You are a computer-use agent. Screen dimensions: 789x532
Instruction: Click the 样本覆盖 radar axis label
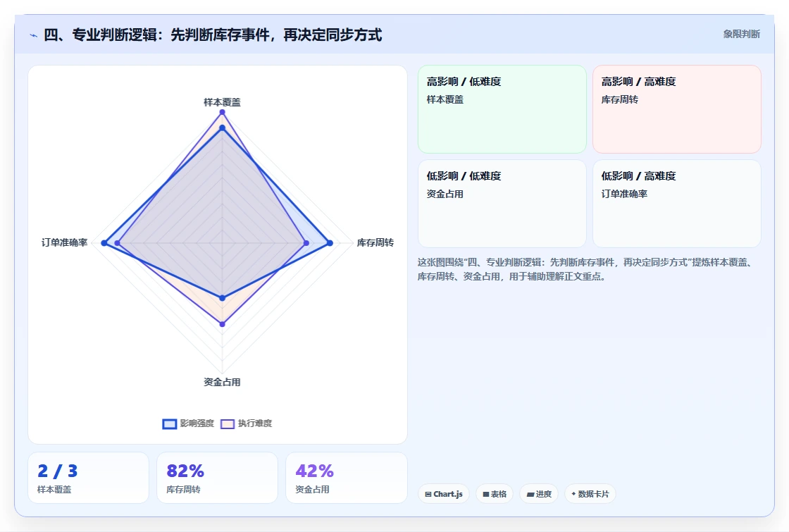tap(222, 102)
